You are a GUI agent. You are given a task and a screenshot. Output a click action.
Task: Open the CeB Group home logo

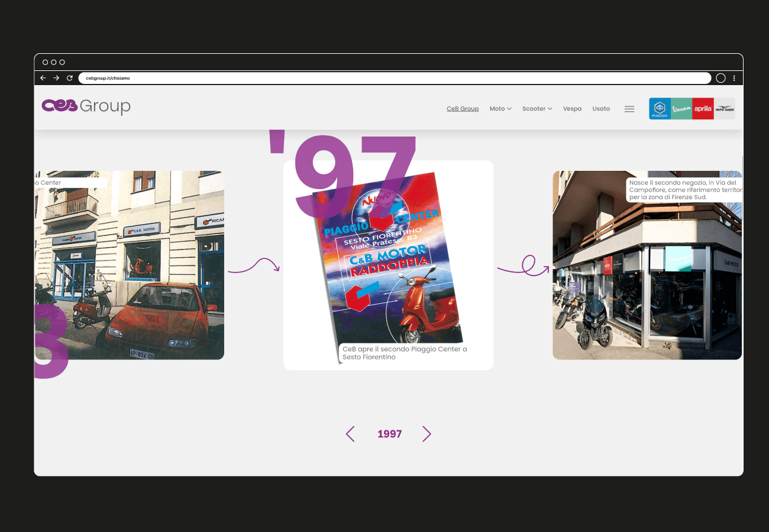point(86,106)
